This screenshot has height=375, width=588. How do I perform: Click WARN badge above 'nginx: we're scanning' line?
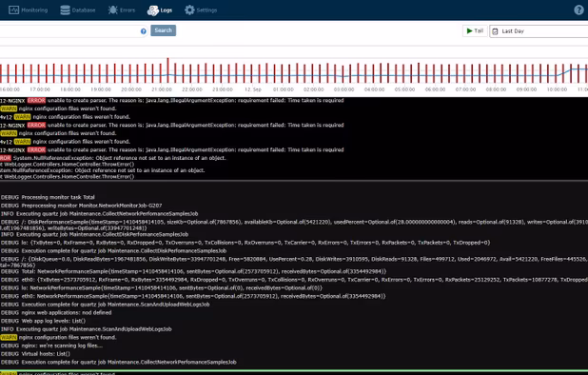pyautogui.click(x=9, y=338)
